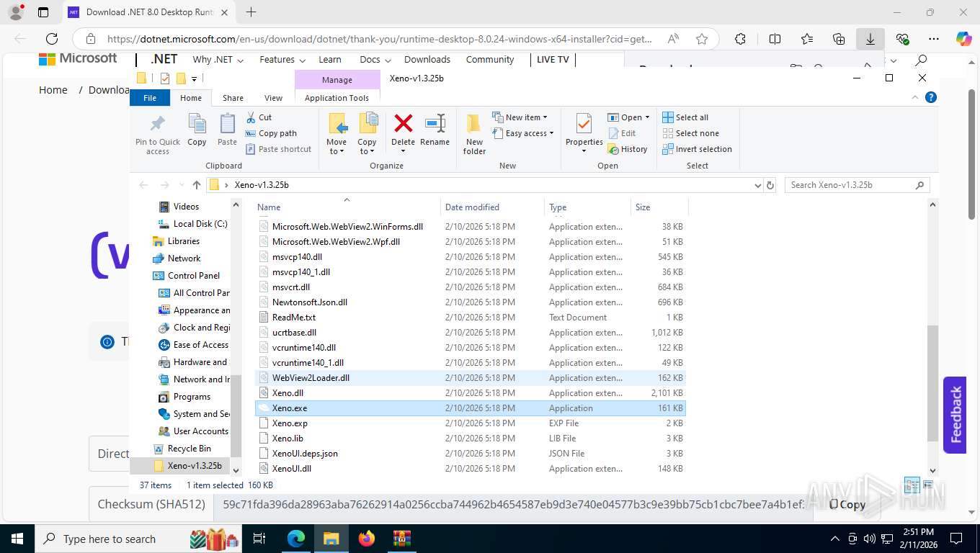This screenshot has height=553, width=980.
Task: Switch to the Share ribbon tab
Action: pyautogui.click(x=233, y=98)
